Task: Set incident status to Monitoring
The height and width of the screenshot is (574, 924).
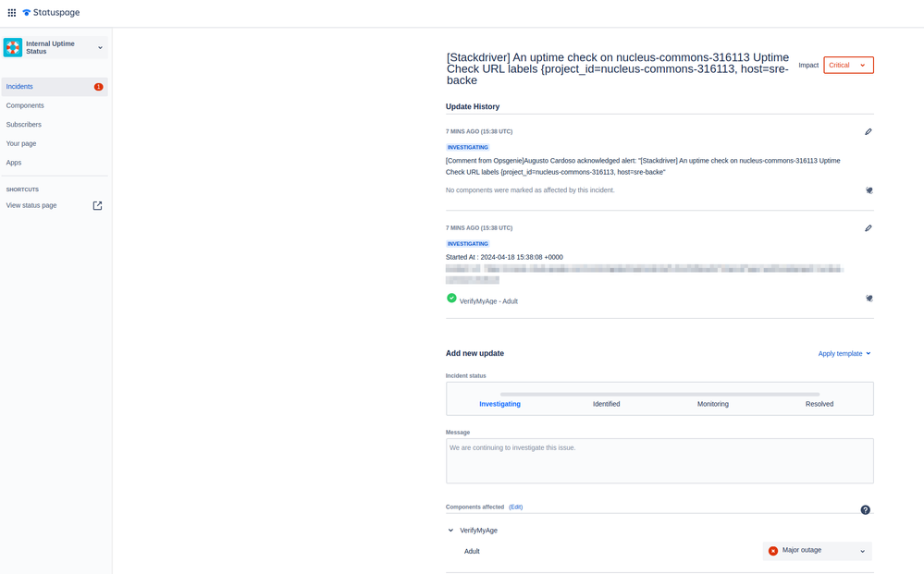Action: pos(713,404)
